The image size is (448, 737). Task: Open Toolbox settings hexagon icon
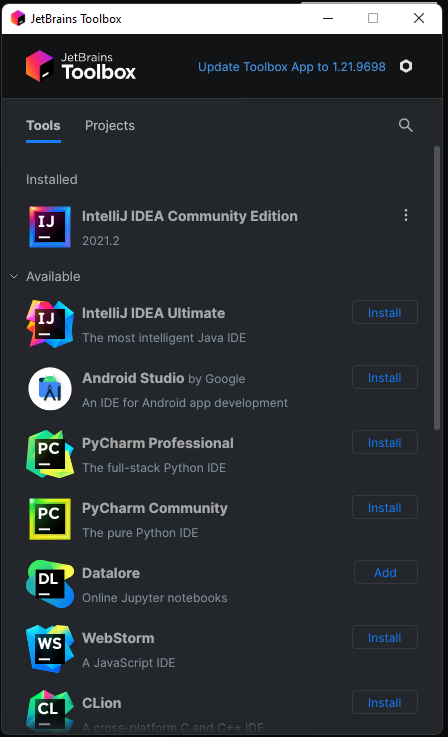[406, 66]
